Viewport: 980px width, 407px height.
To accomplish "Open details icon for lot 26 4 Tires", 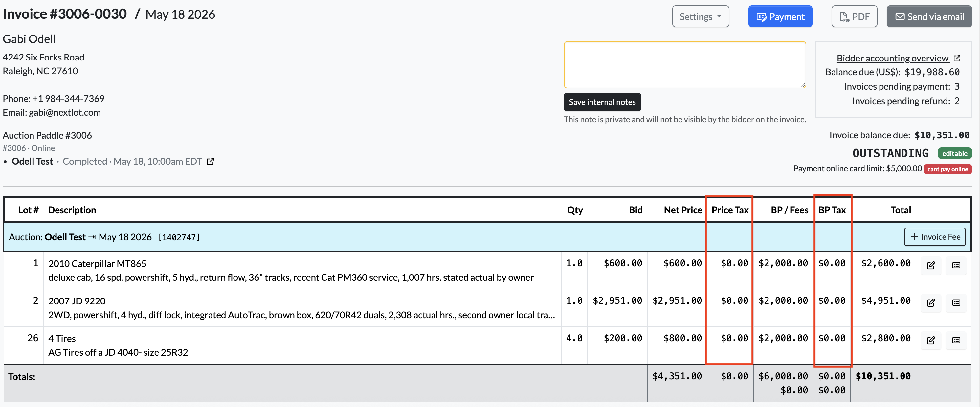I will click(956, 340).
